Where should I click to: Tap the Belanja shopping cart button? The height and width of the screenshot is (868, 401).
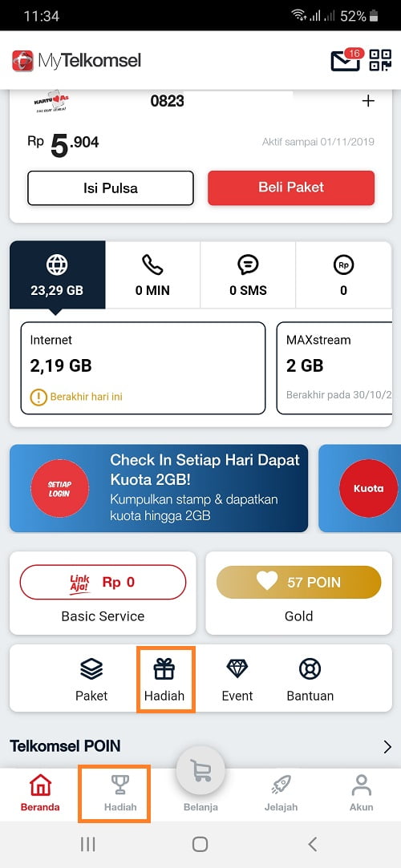point(200,770)
